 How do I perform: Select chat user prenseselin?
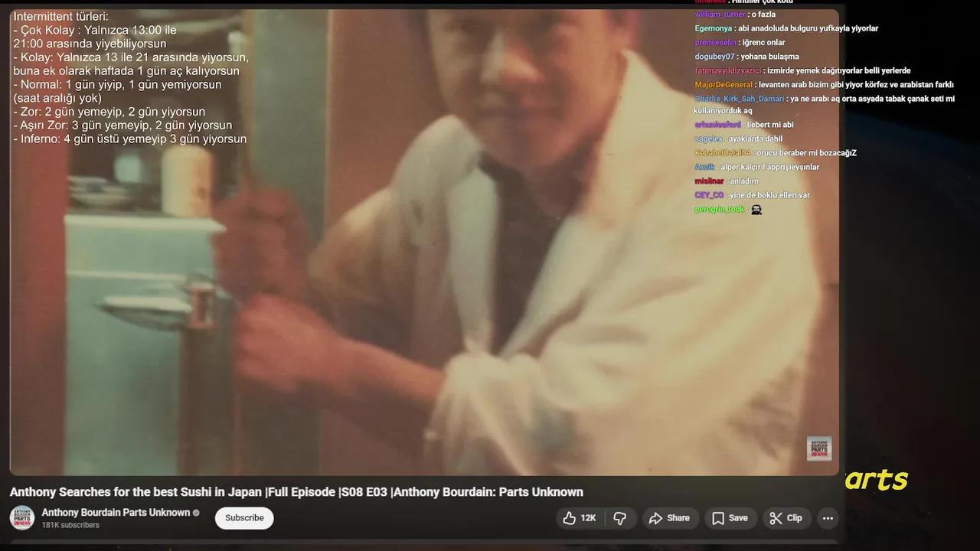(715, 43)
